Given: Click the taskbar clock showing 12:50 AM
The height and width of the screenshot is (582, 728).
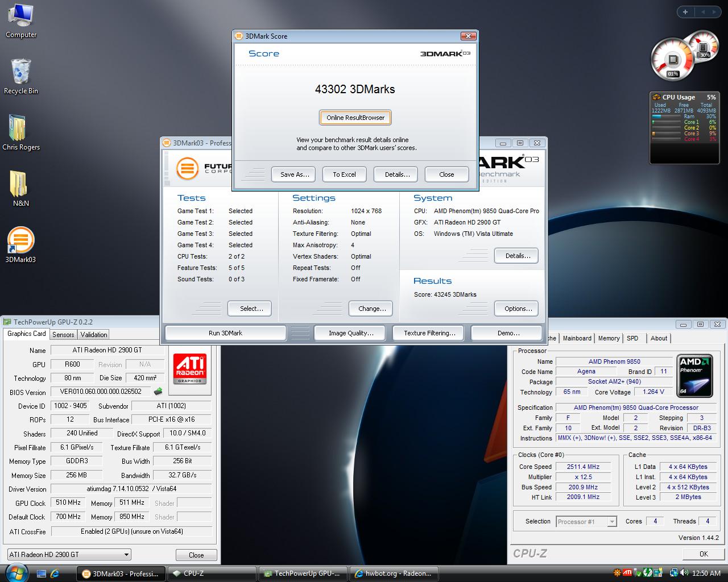Looking at the screenshot, I should tap(707, 573).
